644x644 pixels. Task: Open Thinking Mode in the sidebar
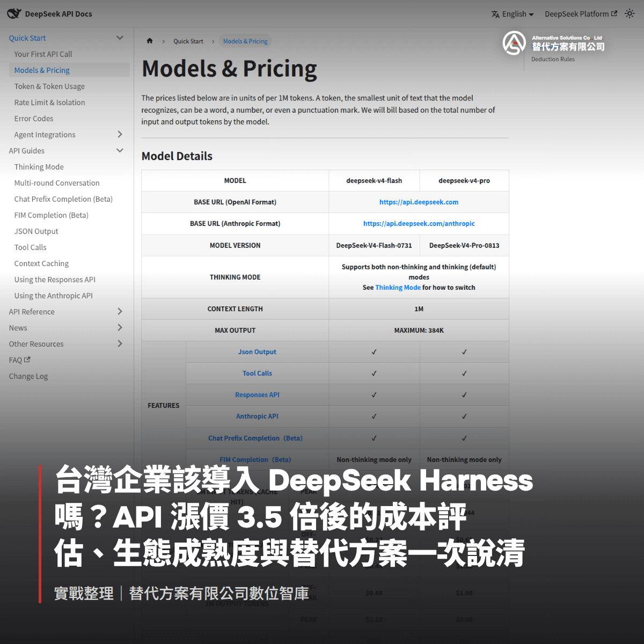tap(39, 167)
